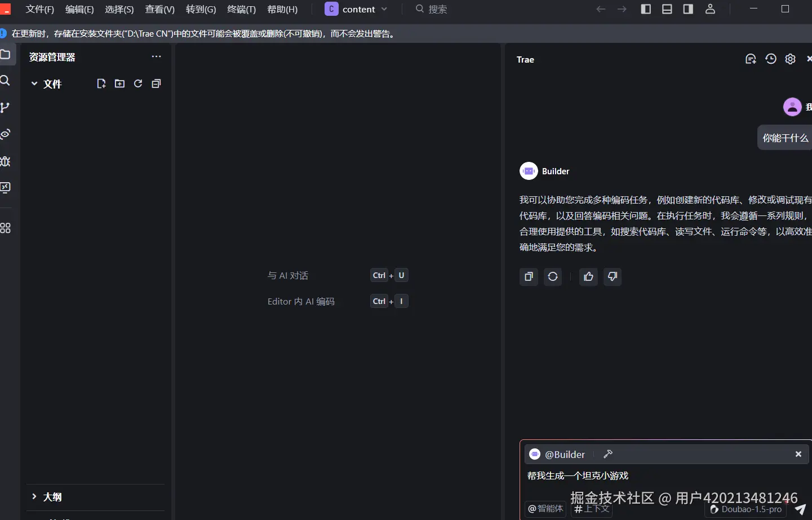
Task: Click the title bar search box
Action: pos(432,9)
